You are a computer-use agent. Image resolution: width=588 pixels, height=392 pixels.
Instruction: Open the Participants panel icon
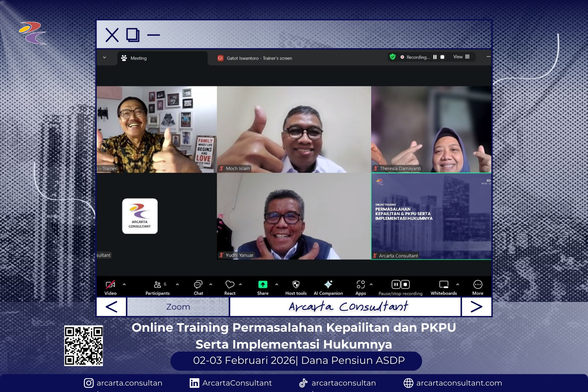click(x=157, y=285)
